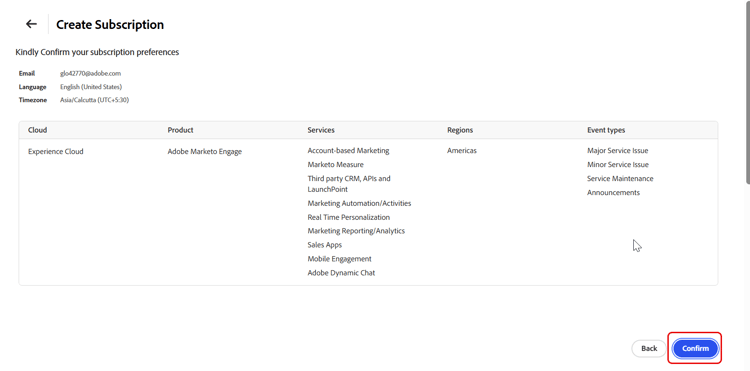Image resolution: width=750 pixels, height=371 pixels.
Task: Select the Adobe Marketo Engage cell
Action: [x=205, y=152]
